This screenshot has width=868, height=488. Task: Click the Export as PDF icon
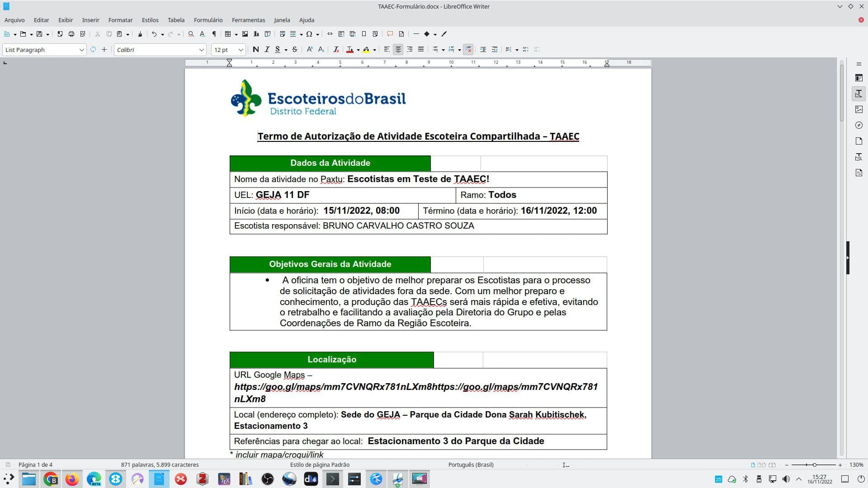click(60, 34)
